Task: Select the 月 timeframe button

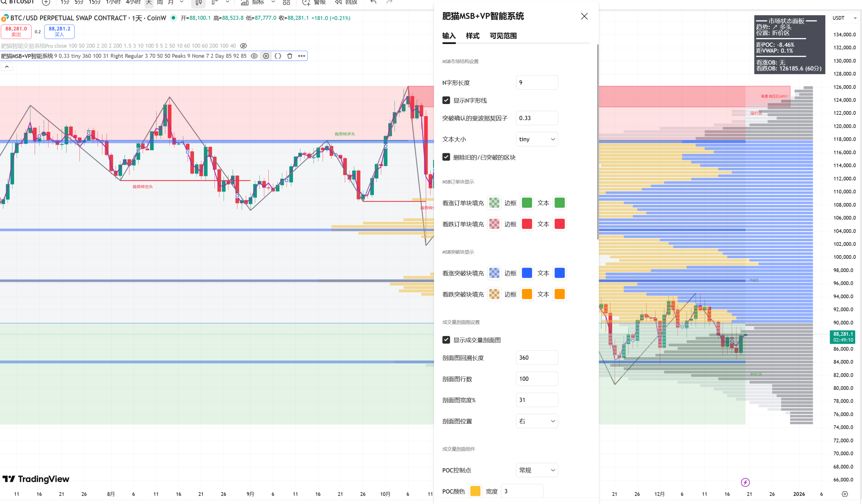Action: click(171, 2)
